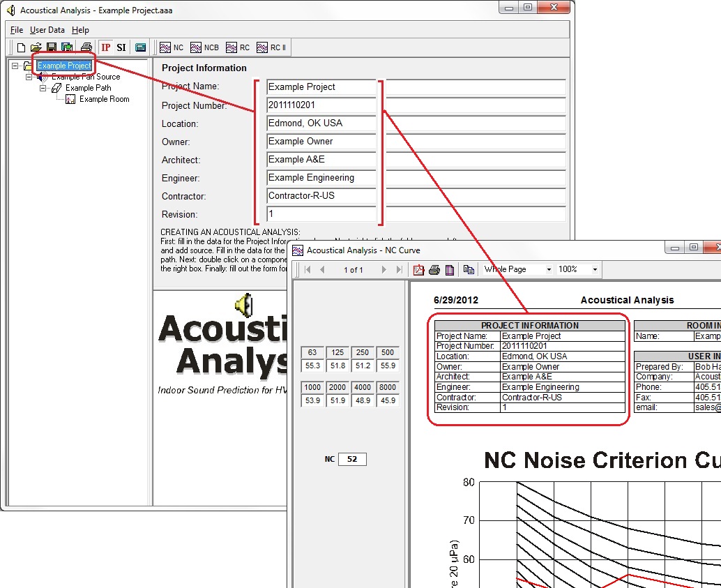The height and width of the screenshot is (588, 721).
Task: Open the RC II curve report
Action: coord(271,47)
